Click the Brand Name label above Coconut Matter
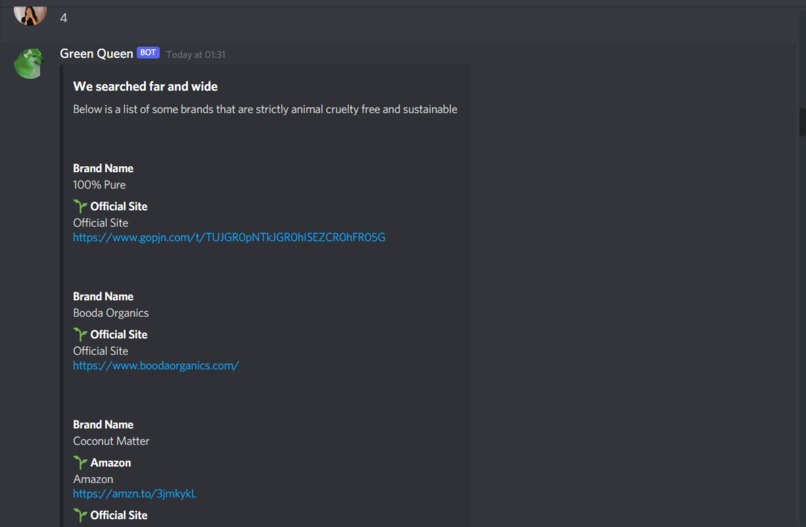806x527 pixels. click(103, 424)
